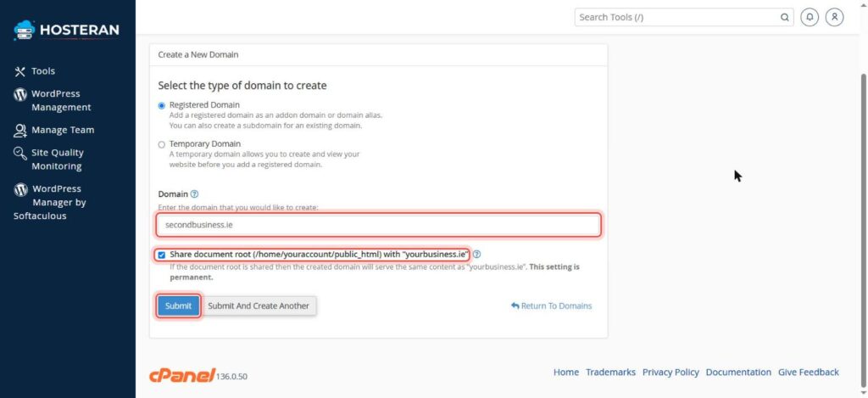Click the 'This setting is permanent.' warning text
868x398 pixels.
pos(375,272)
